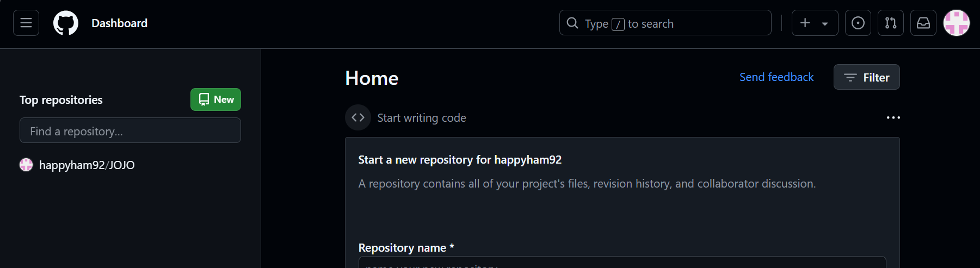Screen dimensions: 980x268
Task: Click the Repository name input field
Action: pos(622,263)
